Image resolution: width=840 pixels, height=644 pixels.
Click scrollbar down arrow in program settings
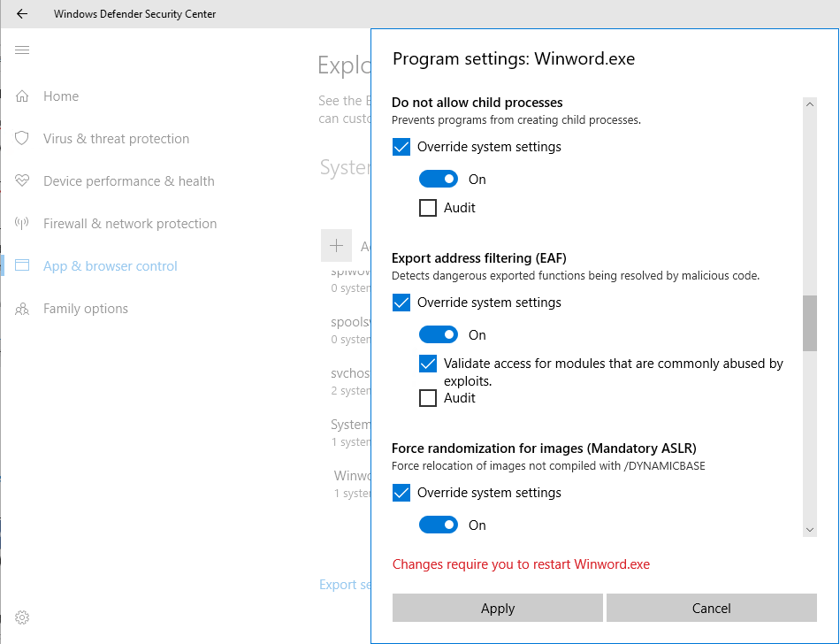coord(810,529)
